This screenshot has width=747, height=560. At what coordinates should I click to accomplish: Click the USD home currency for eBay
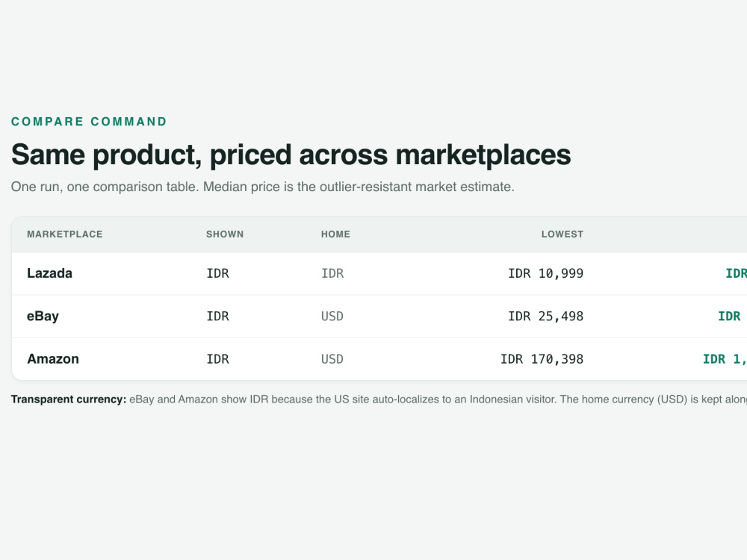click(332, 316)
